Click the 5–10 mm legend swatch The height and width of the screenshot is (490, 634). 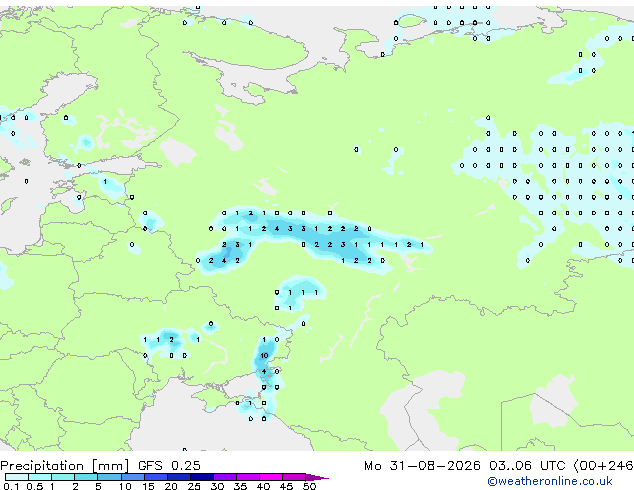click(x=109, y=477)
